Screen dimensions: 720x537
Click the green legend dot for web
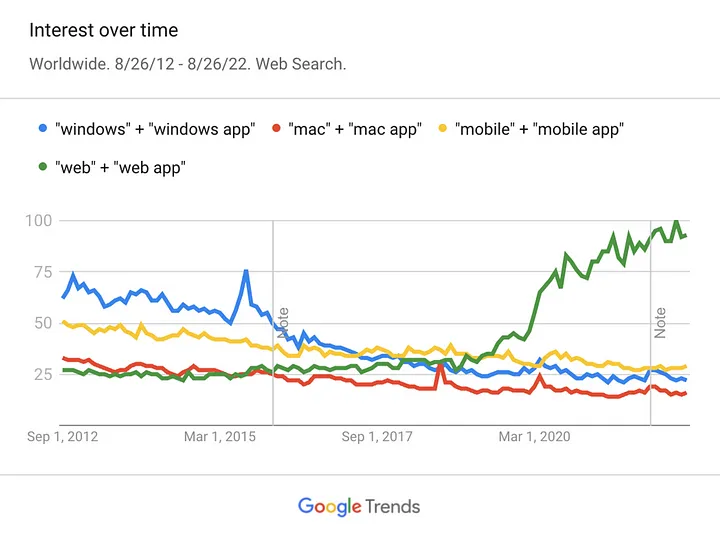click(43, 167)
